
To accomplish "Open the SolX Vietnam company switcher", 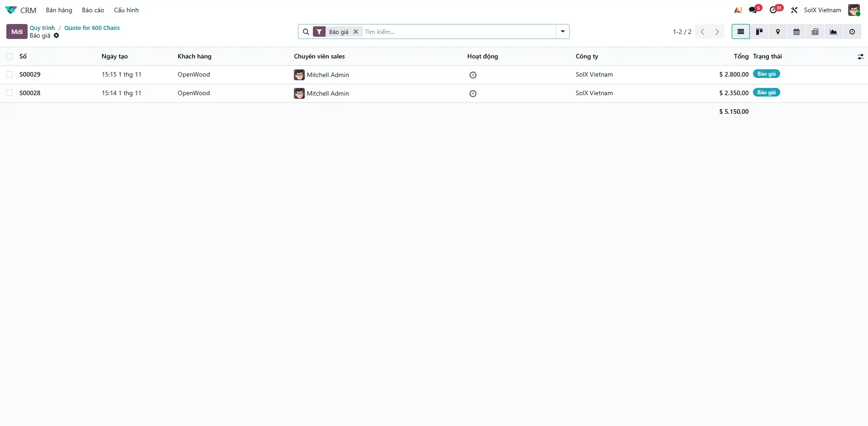I will click(822, 10).
